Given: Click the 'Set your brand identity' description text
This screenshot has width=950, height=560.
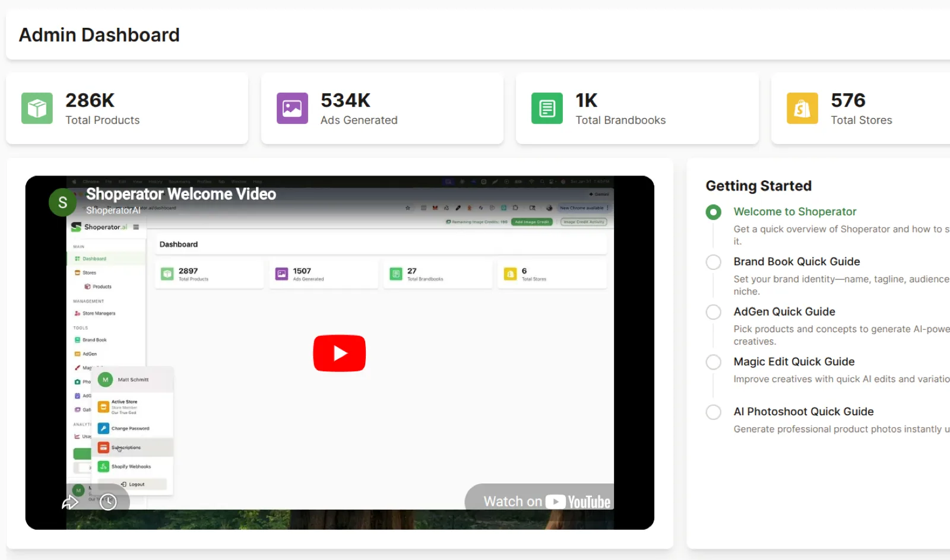Looking at the screenshot, I should point(841,285).
